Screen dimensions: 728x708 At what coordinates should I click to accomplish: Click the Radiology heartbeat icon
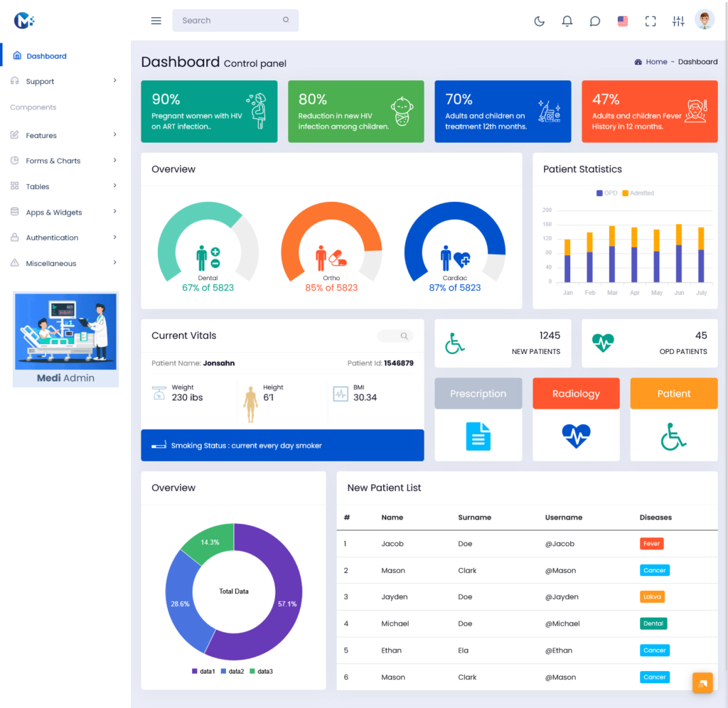[x=576, y=436]
